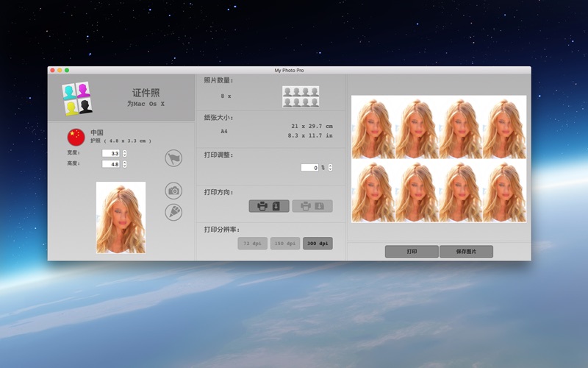The image size is (588, 368).
Task: Click the height input field showing 4.8
Action: pos(111,164)
